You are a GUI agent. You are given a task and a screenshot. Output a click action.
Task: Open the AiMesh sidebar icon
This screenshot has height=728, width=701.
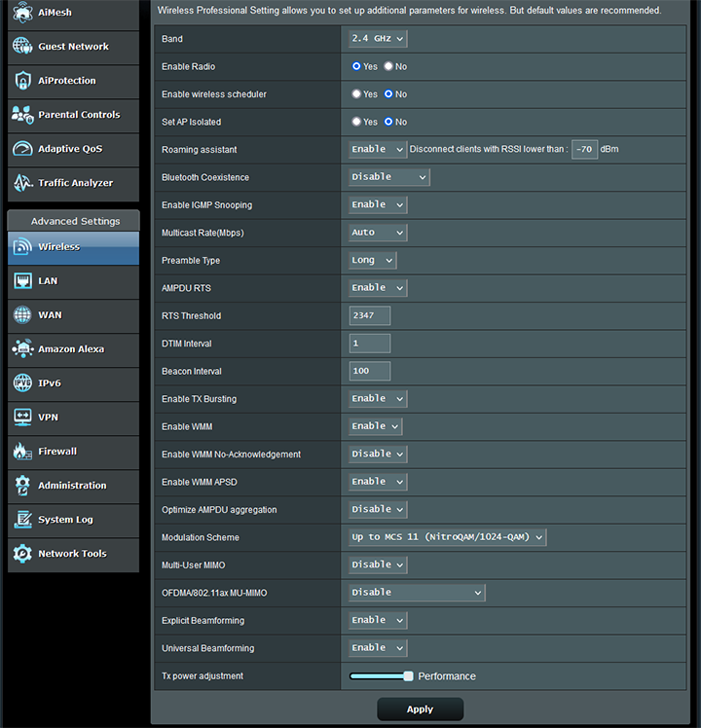[22, 13]
